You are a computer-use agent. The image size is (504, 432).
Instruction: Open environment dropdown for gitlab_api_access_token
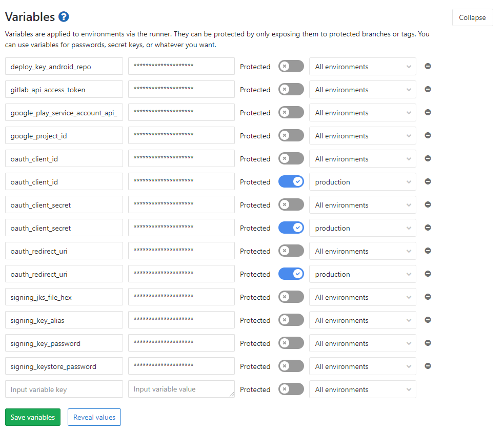pos(362,90)
